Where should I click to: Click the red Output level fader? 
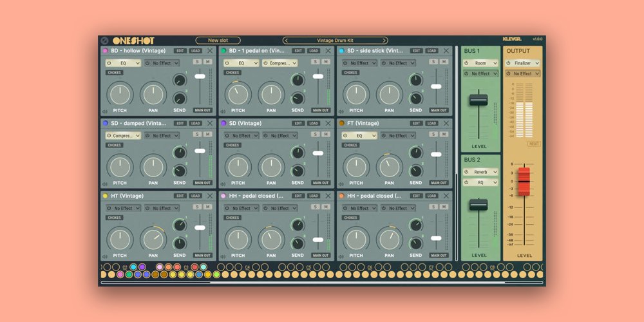[x=524, y=181]
